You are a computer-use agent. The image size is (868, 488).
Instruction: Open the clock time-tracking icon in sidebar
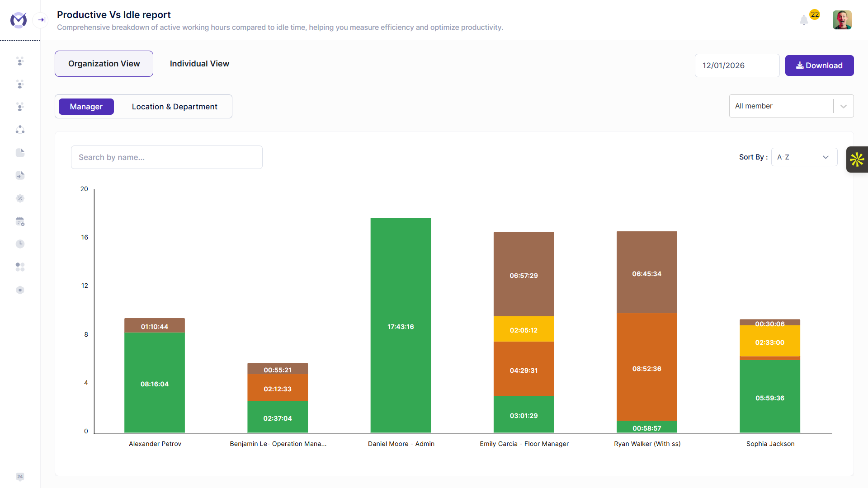coord(20,244)
